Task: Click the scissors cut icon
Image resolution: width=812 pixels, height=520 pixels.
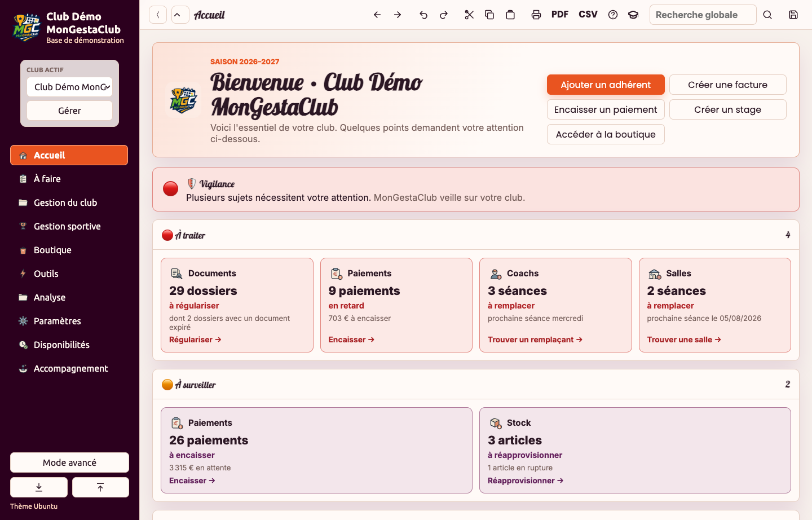Action: tap(469, 15)
